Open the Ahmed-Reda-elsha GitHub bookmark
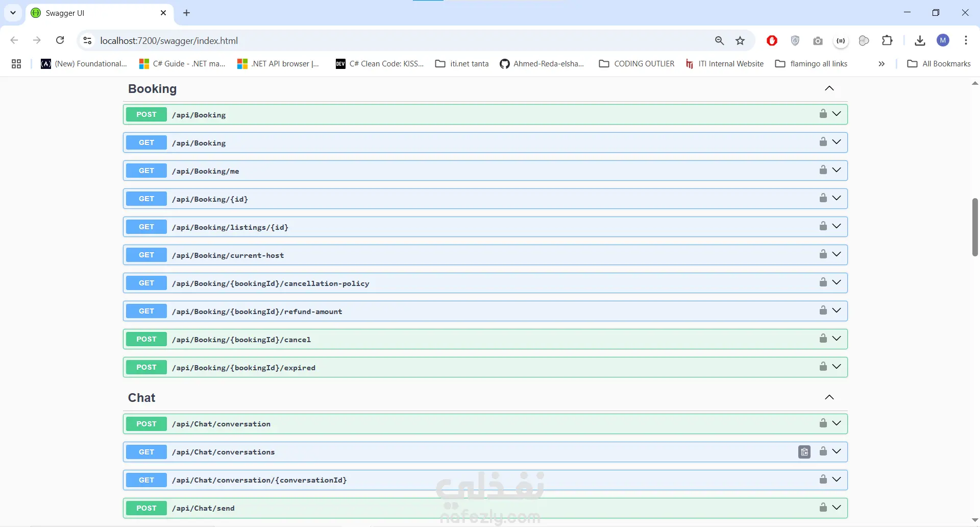This screenshot has width=980, height=527. (542, 64)
